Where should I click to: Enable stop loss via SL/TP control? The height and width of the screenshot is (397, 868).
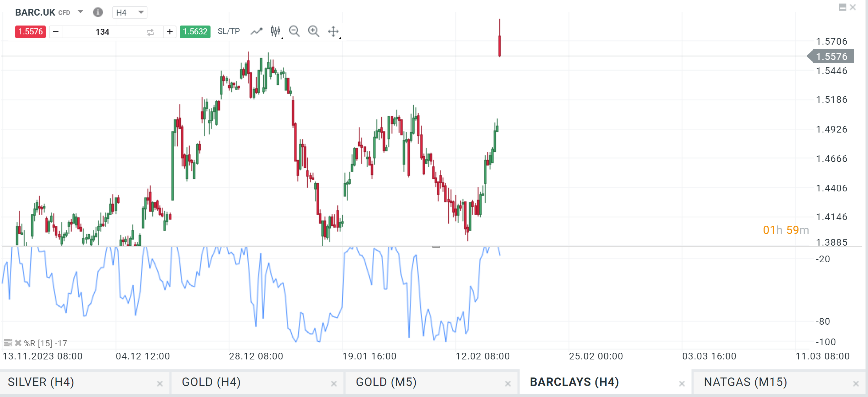(x=228, y=31)
